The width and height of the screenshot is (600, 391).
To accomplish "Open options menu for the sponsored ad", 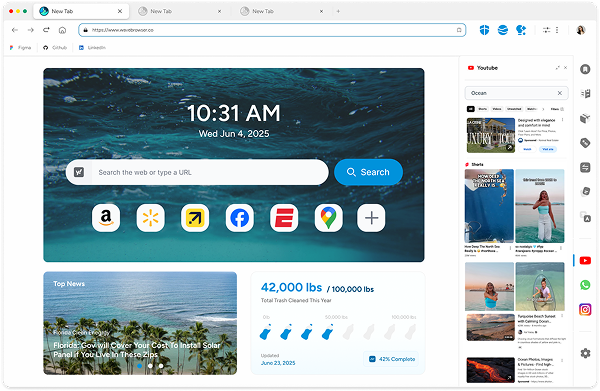I will 562,120.
